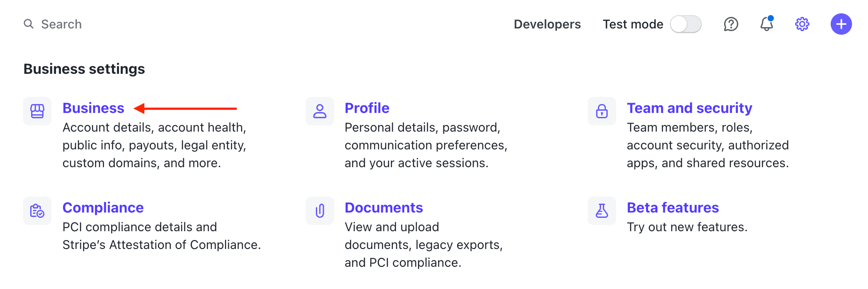The image size is (868, 289).
Task: Open the Documents link
Action: coord(384,208)
